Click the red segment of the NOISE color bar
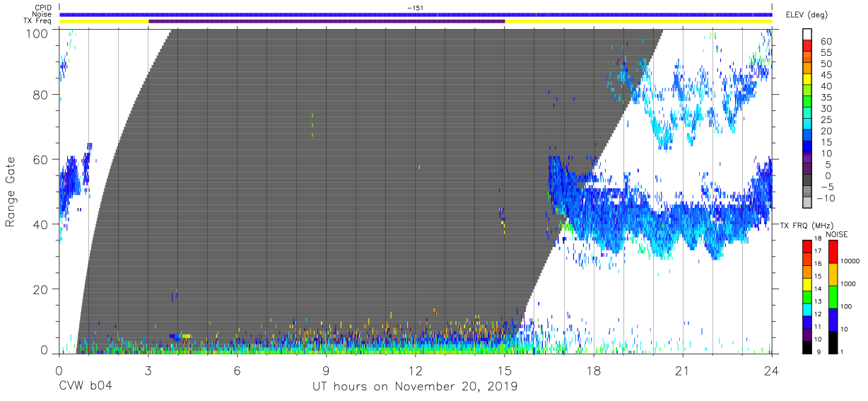 click(833, 252)
